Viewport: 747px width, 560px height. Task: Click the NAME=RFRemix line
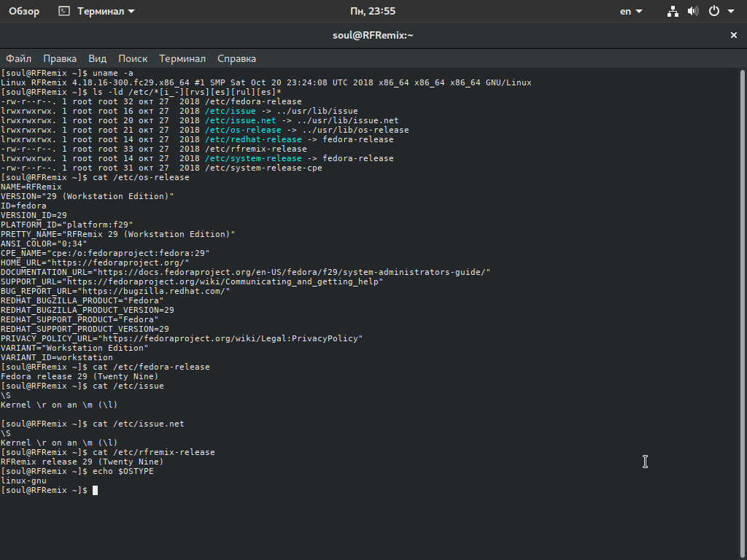click(x=31, y=187)
